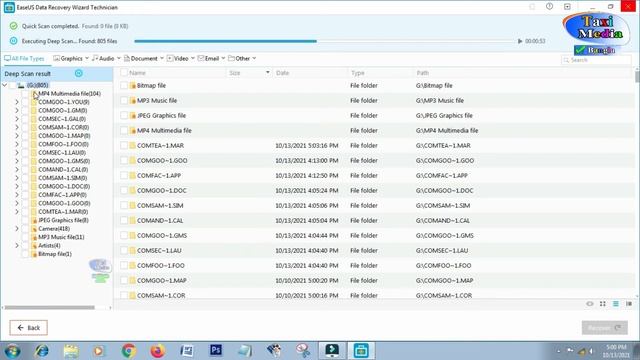
Task: Collapse the G: drive node in the tree
Action: pyautogui.click(x=5, y=85)
